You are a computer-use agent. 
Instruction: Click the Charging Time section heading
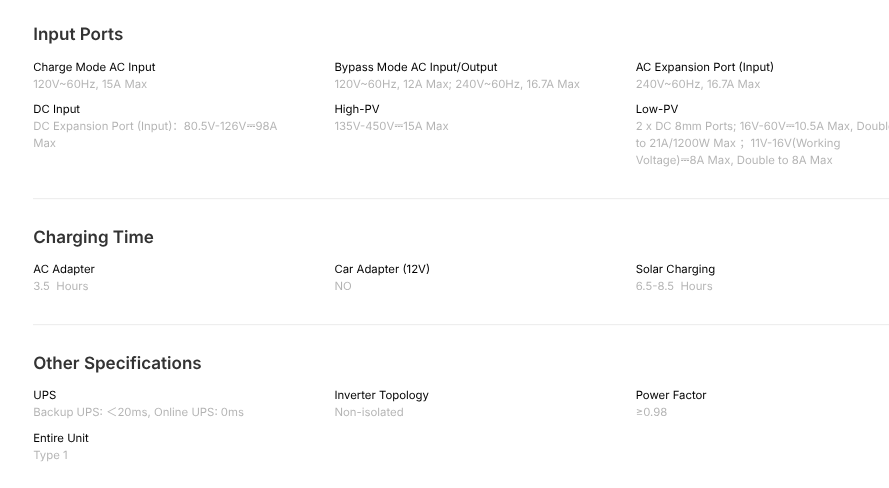[93, 237]
